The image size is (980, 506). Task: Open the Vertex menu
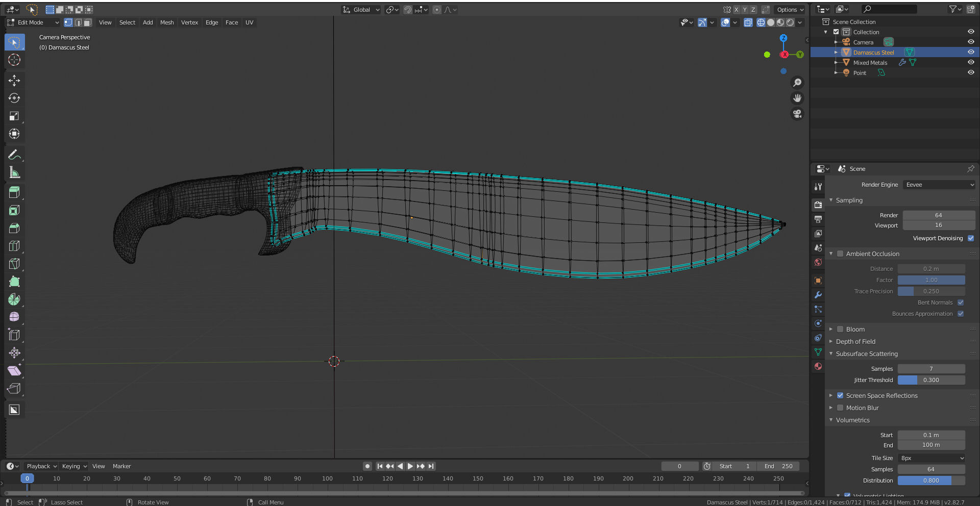pyautogui.click(x=189, y=22)
